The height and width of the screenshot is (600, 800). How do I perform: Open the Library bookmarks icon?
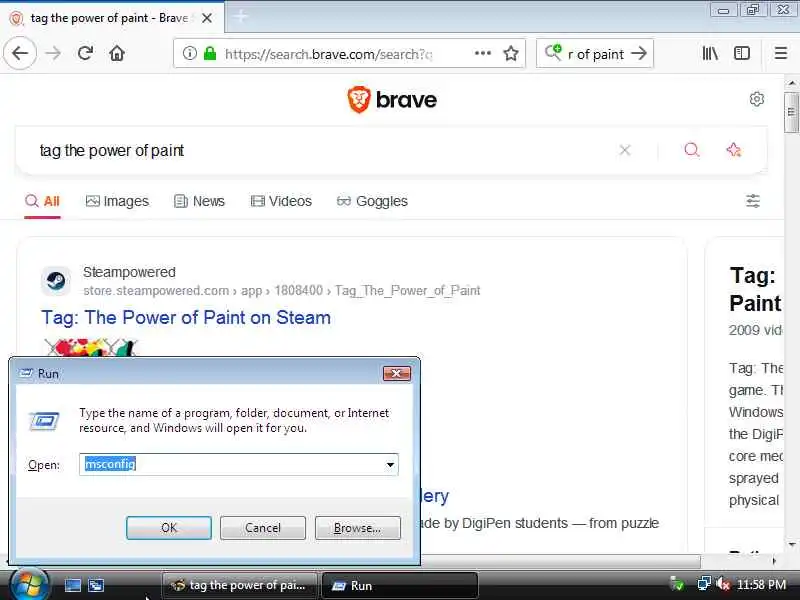710,53
